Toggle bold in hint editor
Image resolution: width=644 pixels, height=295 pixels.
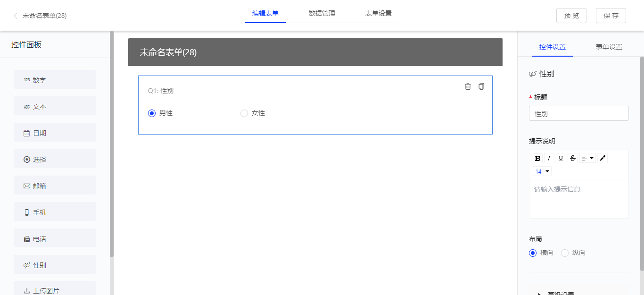537,158
